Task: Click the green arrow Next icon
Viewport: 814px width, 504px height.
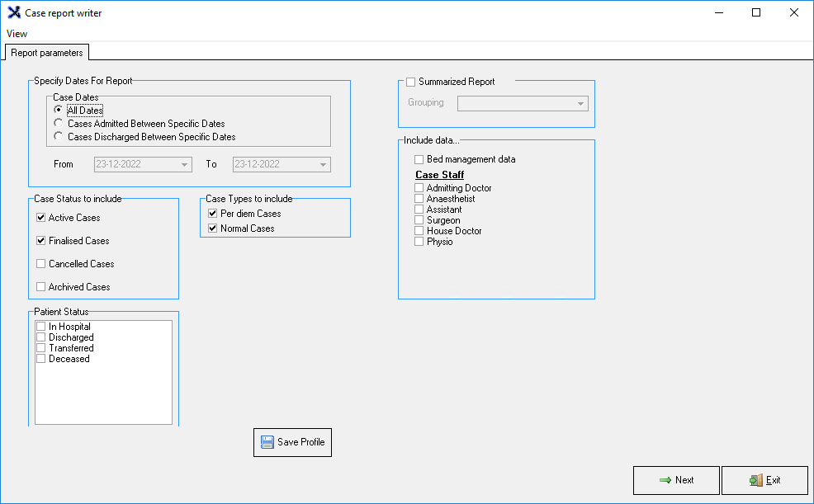Action: pyautogui.click(x=665, y=480)
